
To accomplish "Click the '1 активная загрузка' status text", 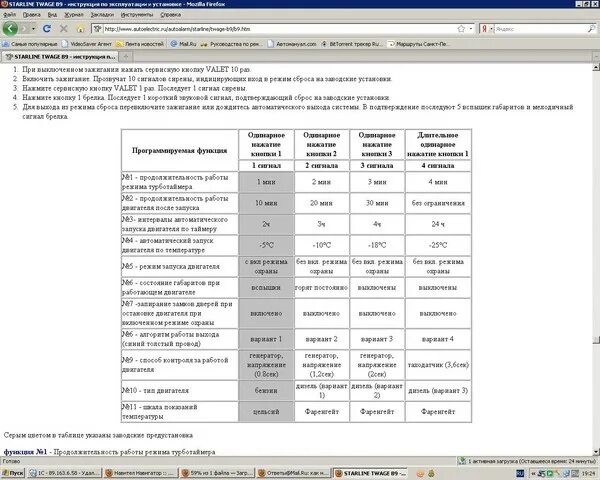I will point(532,461).
